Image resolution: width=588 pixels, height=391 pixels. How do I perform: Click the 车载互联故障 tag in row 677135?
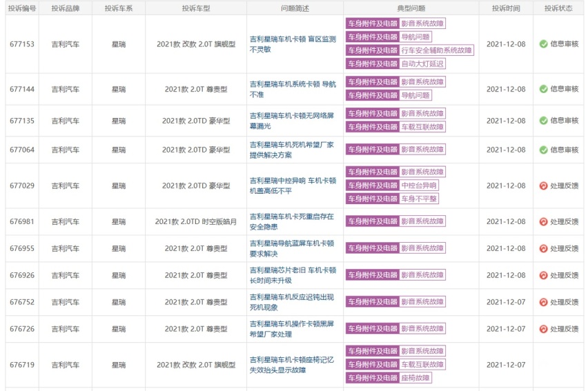(x=422, y=127)
